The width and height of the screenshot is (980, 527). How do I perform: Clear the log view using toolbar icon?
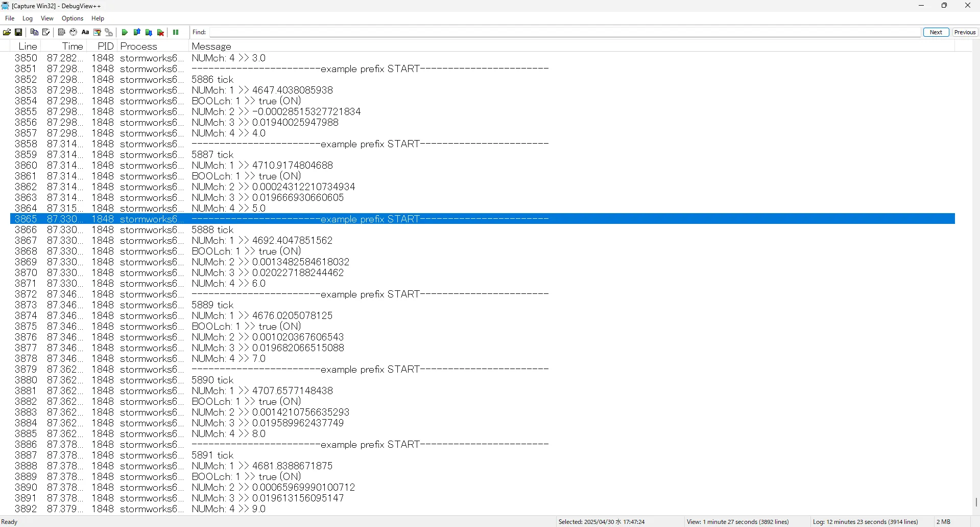coord(46,32)
